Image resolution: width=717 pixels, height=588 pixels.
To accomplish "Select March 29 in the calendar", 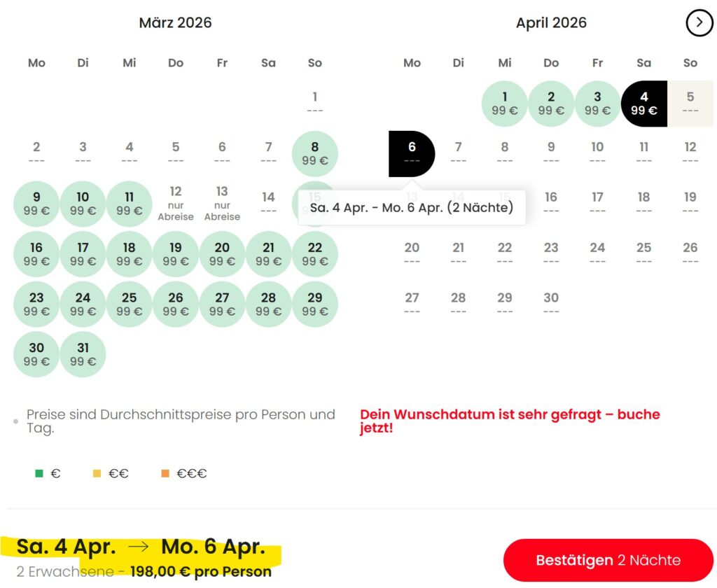I will click(x=315, y=304).
